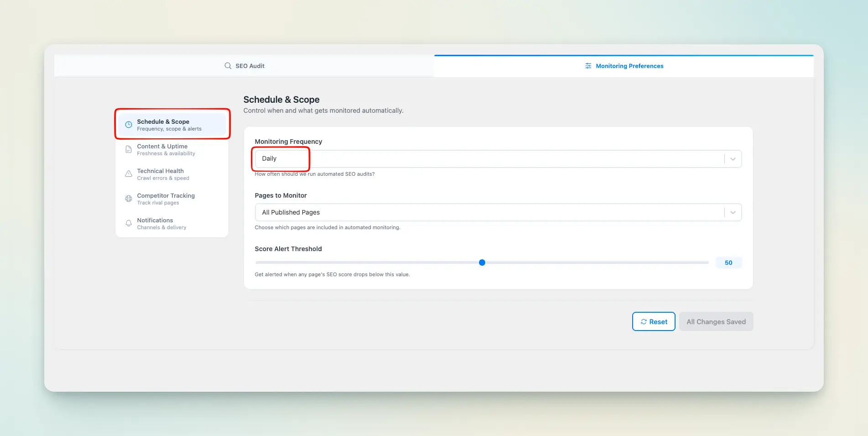Go to Notifications channels & delivery section

[x=161, y=224]
